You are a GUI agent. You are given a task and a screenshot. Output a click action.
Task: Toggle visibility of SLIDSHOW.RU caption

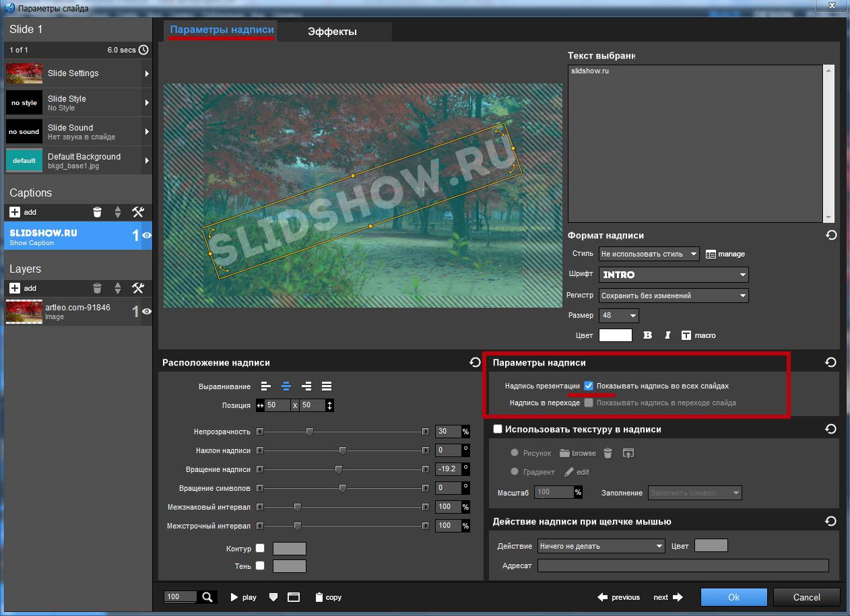(146, 236)
